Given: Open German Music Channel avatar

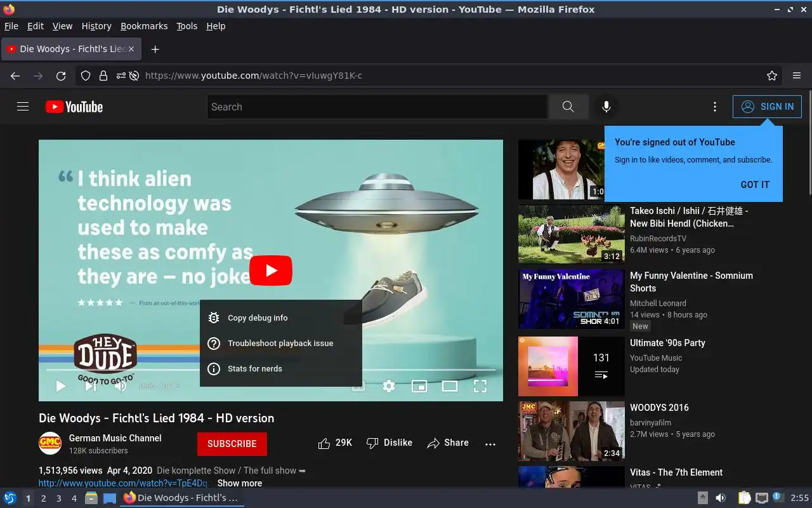Looking at the screenshot, I should point(50,443).
